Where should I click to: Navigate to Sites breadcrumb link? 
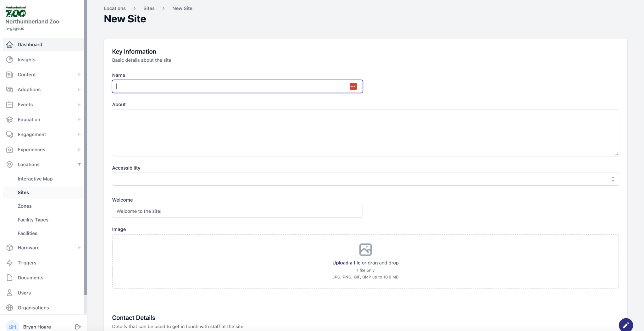tap(149, 8)
